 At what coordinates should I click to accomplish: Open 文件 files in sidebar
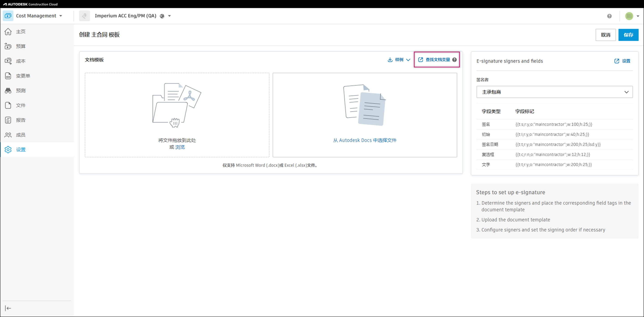pyautogui.click(x=21, y=106)
